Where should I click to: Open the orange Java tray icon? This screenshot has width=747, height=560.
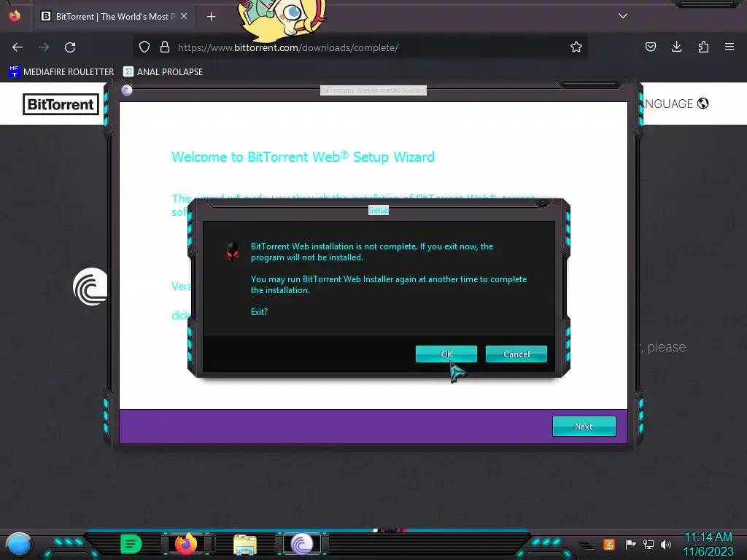click(609, 544)
